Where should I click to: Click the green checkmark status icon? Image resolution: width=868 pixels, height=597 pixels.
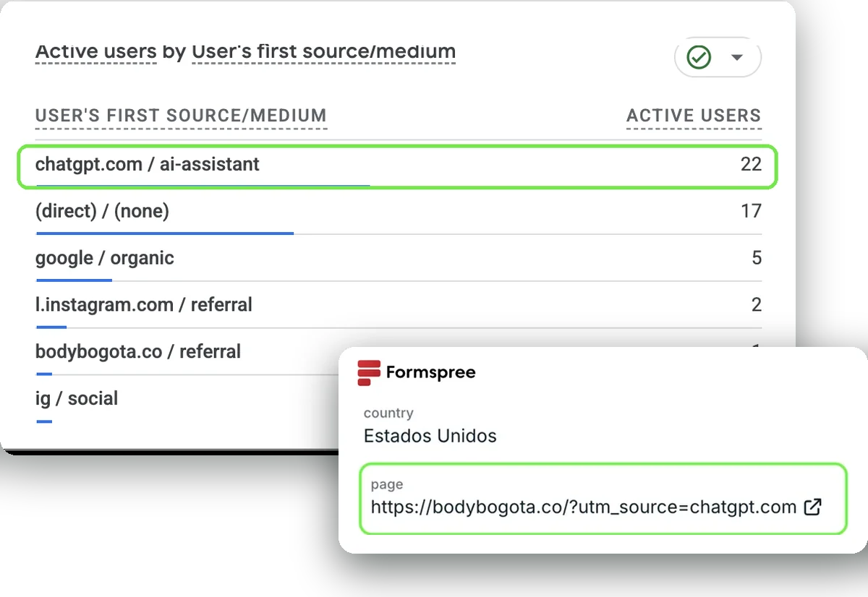tap(699, 57)
